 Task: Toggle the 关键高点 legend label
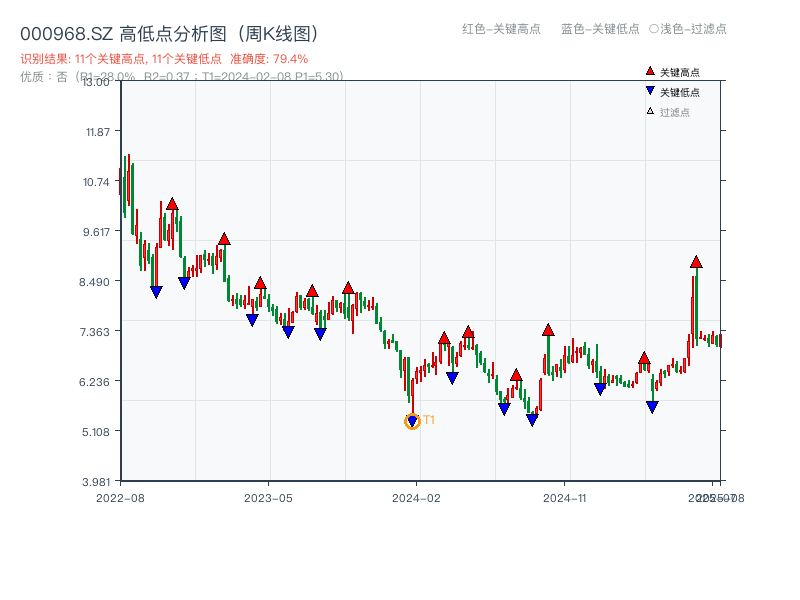(680, 73)
